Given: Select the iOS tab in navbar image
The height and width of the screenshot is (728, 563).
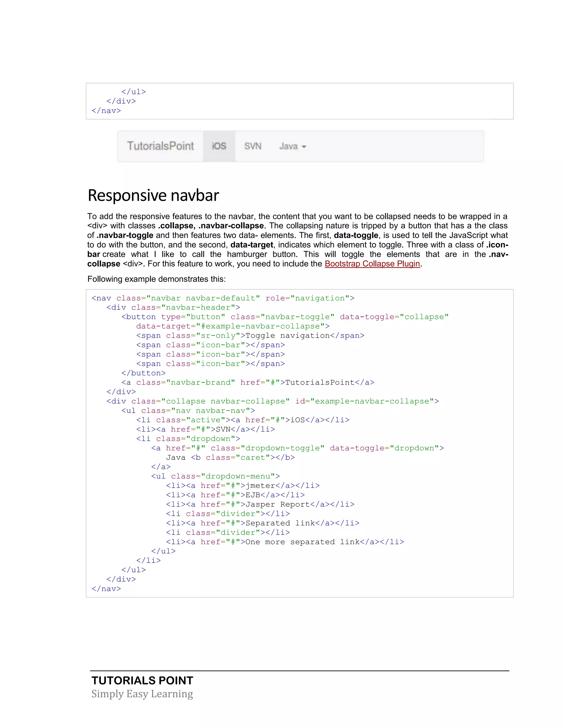Looking at the screenshot, I should [x=219, y=146].
